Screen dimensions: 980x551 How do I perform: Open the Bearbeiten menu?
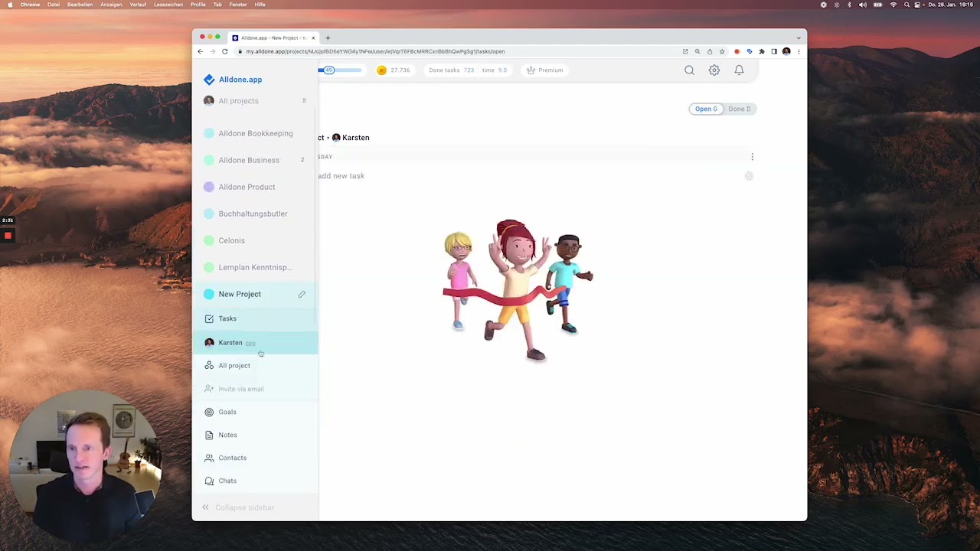click(80, 5)
